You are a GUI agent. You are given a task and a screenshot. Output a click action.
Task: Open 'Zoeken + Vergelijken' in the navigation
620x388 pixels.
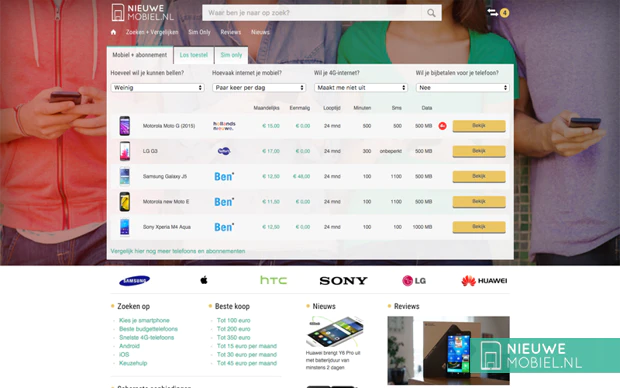pos(152,32)
